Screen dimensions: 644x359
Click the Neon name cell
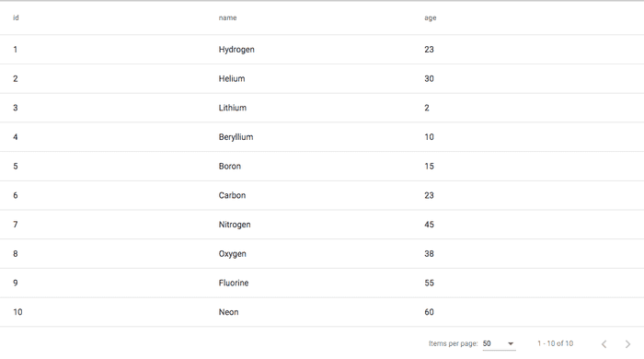coord(228,312)
